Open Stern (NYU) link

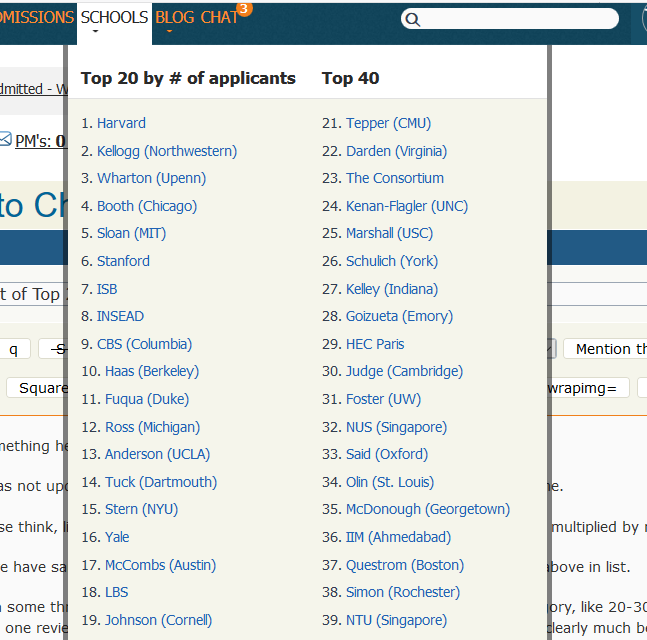[x=142, y=509]
